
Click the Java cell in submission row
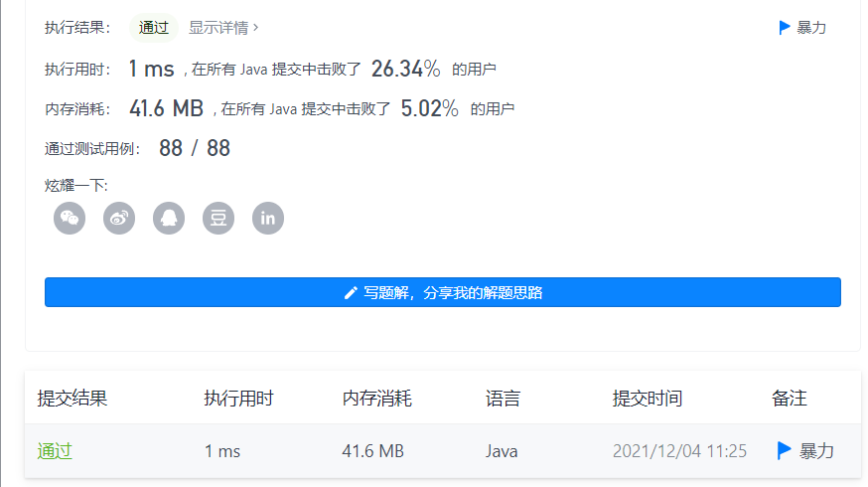[502, 451]
